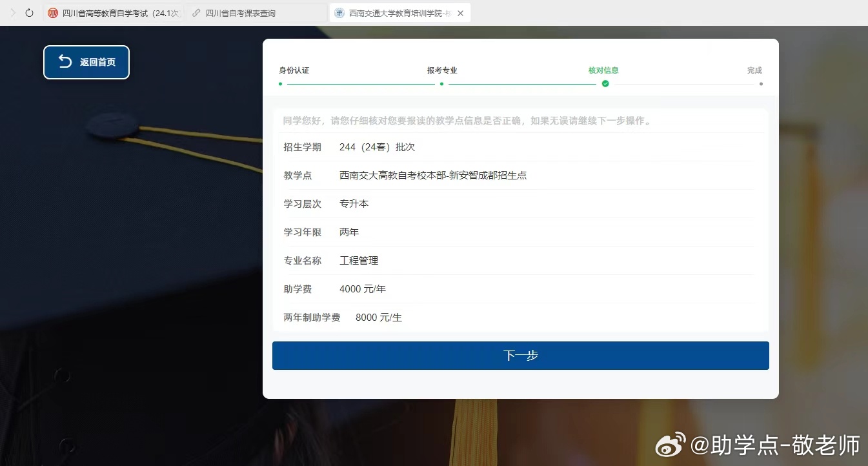Viewport: 868px width, 466px height.
Task: Click the 同学您好 instruction text
Action: pos(469,121)
